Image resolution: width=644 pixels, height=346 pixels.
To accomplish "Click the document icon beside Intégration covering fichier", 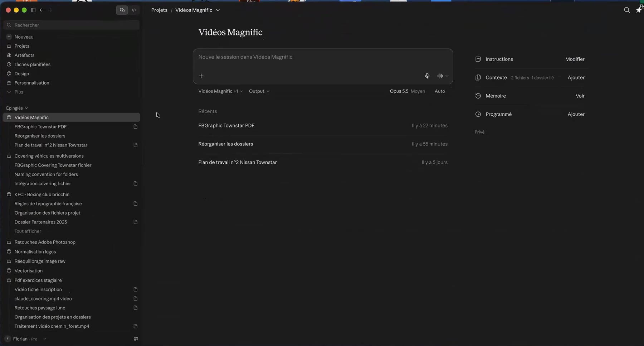I will coord(136,184).
